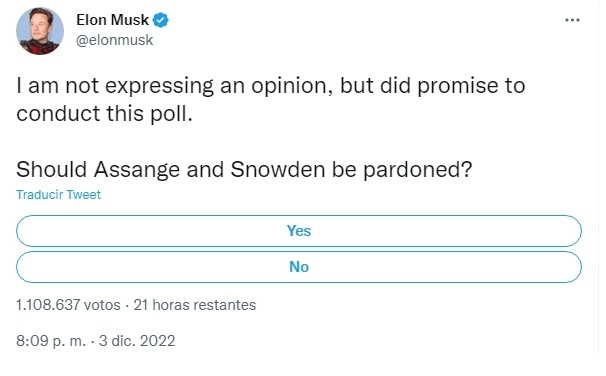Vote No in the poll
The width and height of the screenshot is (606, 376).
click(299, 267)
